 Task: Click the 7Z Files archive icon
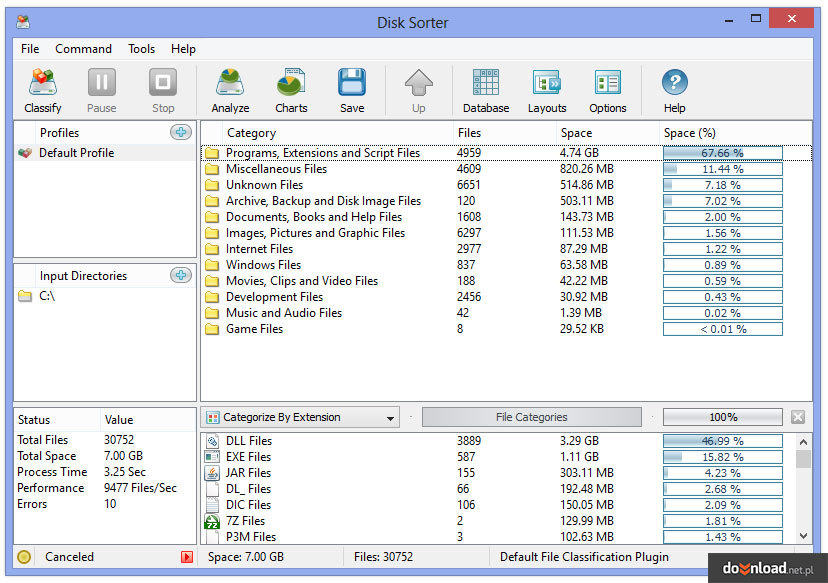point(212,521)
